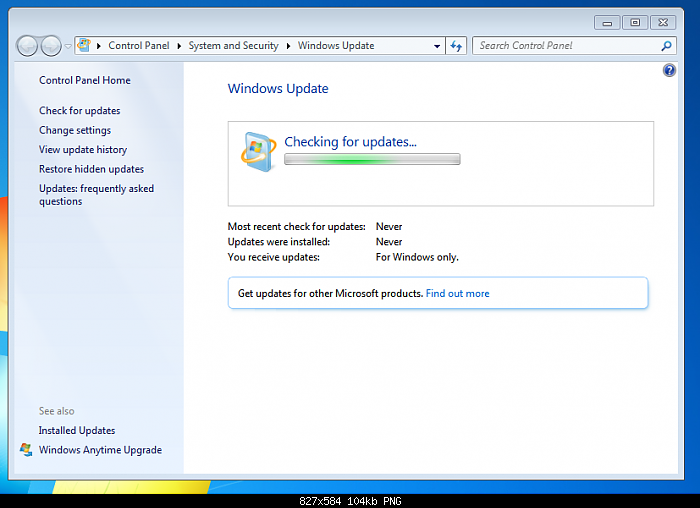Screen dimensions: 700x508
Task: Expand the arrow after Control Panel breadcrumb
Action: (179, 46)
